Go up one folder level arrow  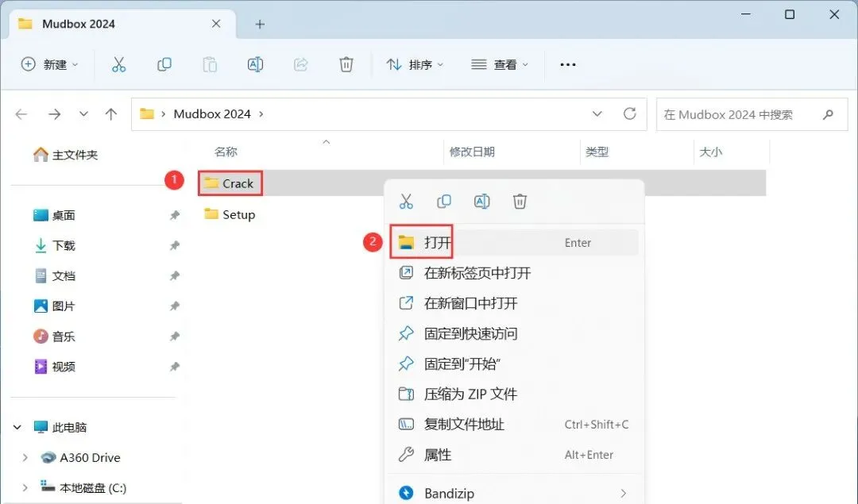(111, 114)
